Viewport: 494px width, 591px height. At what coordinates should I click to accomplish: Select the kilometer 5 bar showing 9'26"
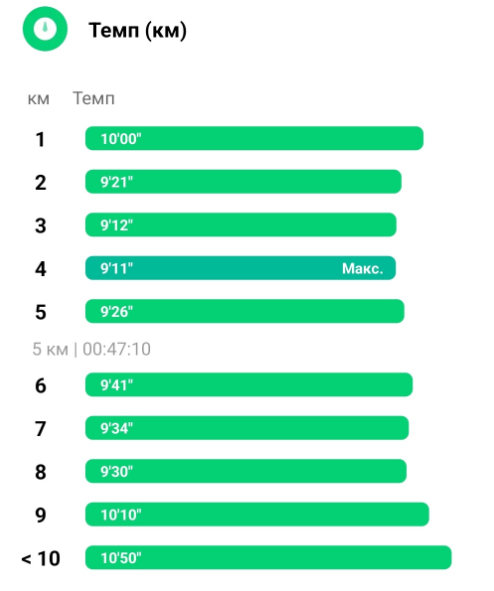[x=245, y=311]
